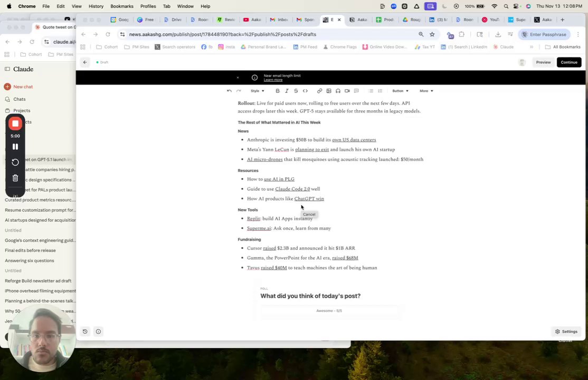Image resolution: width=588 pixels, height=380 pixels.
Task: Open the 'ChatGPT win' link
Action: (x=309, y=199)
